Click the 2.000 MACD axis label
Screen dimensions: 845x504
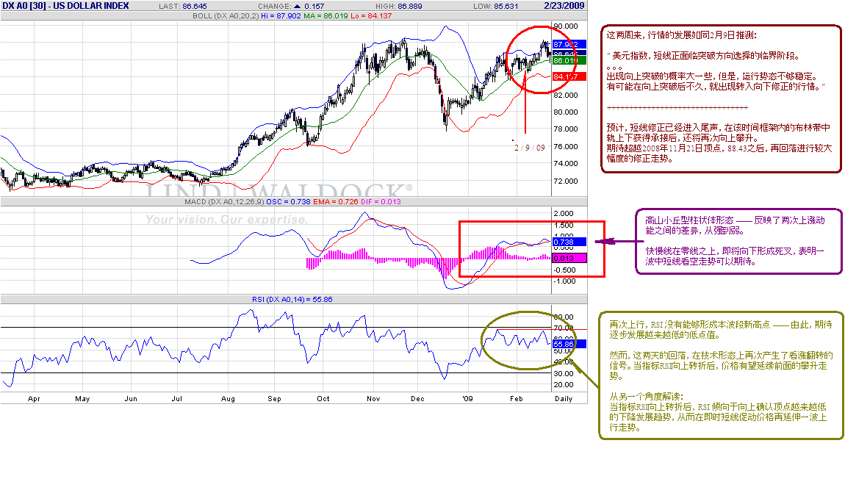(564, 214)
